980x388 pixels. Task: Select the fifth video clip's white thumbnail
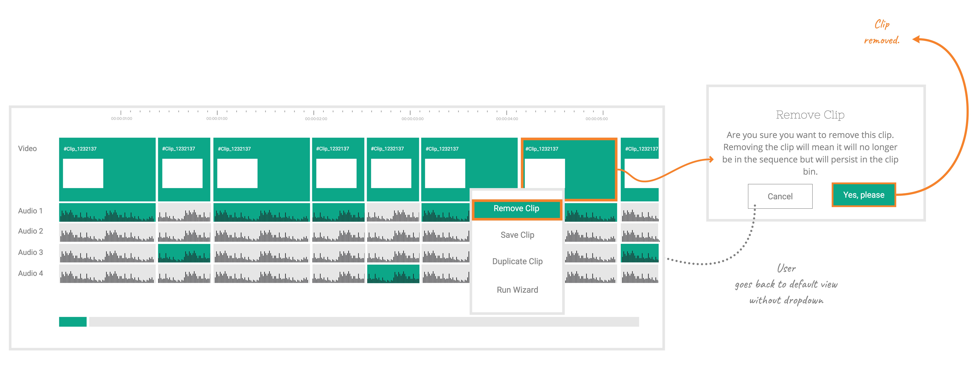391,173
